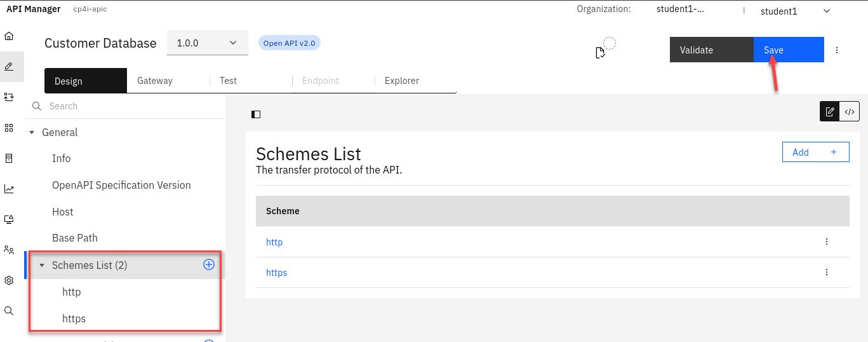868x342 pixels.
Task: Collapse the Schemes List tree node
Action: tap(42, 266)
